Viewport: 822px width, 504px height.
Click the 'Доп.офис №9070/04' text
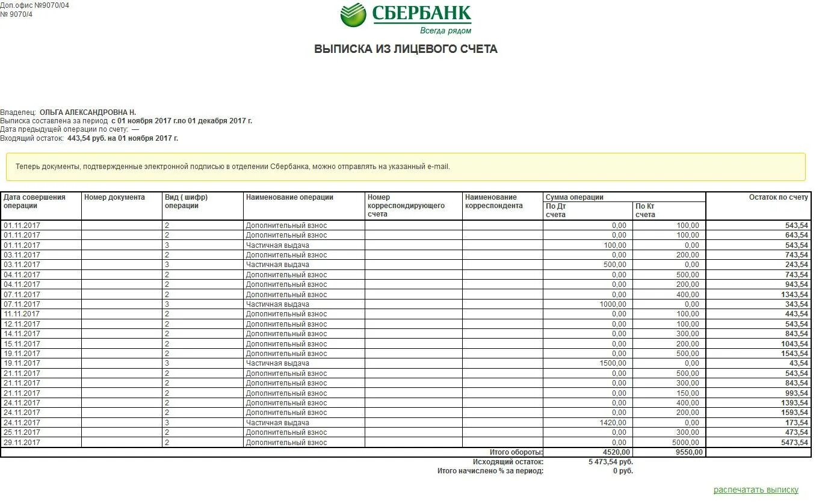click(x=34, y=5)
